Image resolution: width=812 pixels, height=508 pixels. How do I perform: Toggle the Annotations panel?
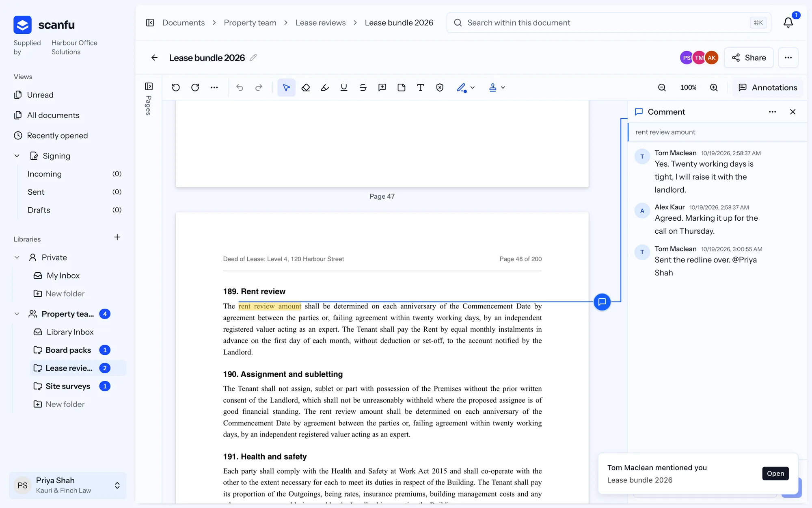[768, 87]
